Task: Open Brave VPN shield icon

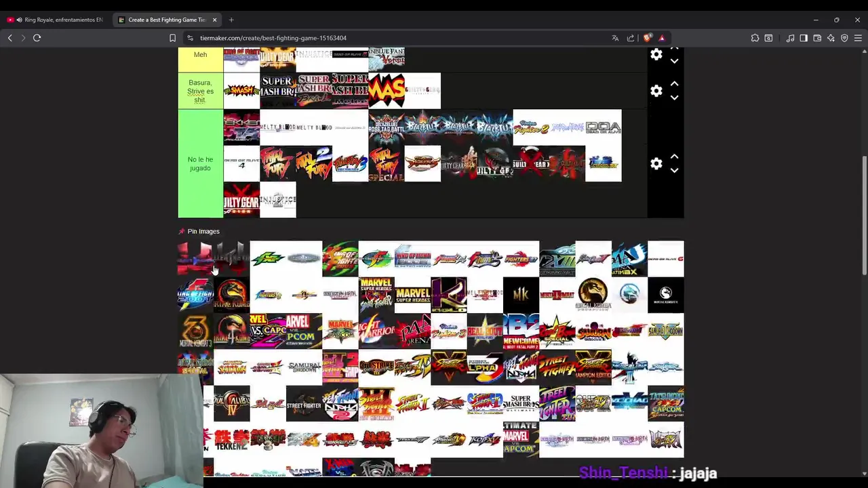Action: point(844,38)
